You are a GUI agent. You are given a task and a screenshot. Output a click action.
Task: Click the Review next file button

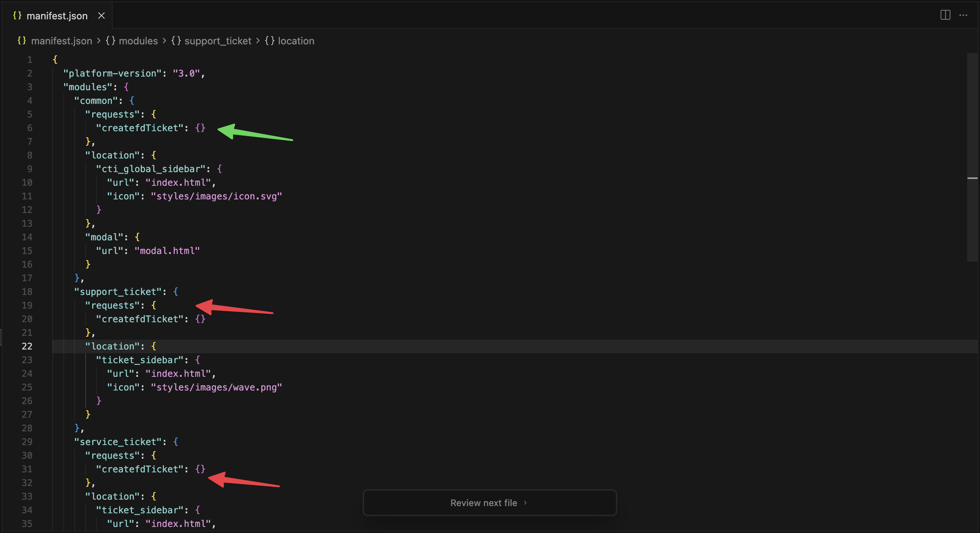[x=489, y=503]
